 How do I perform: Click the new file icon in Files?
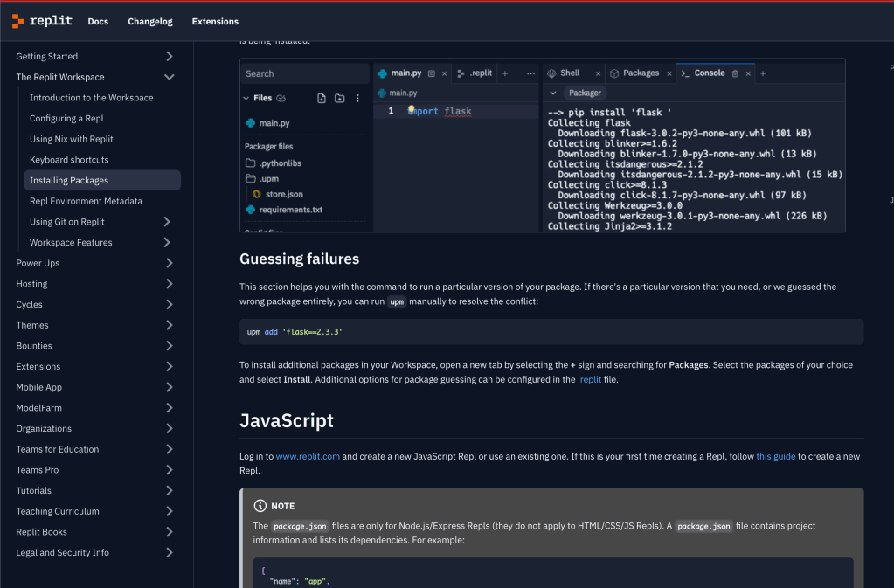(322, 98)
